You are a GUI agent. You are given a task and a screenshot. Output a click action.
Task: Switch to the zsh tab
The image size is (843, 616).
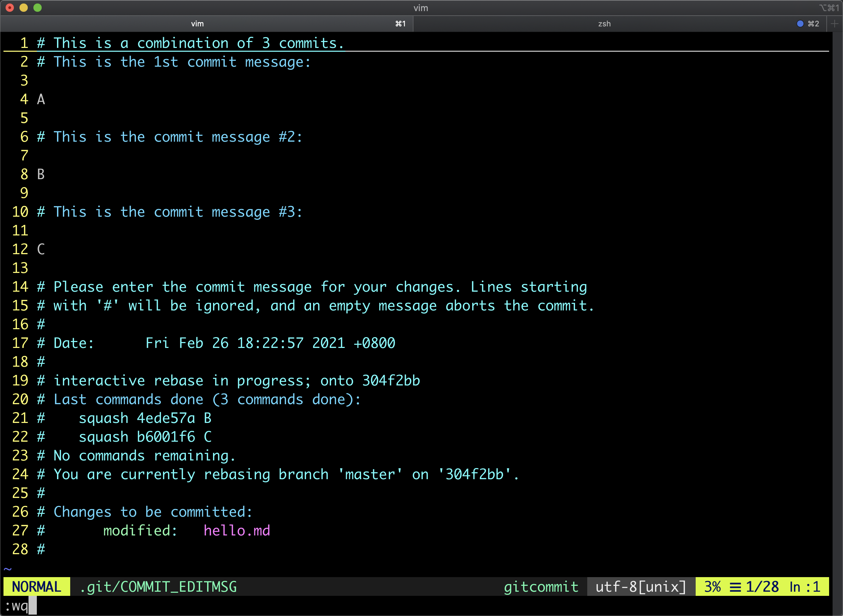click(x=604, y=24)
